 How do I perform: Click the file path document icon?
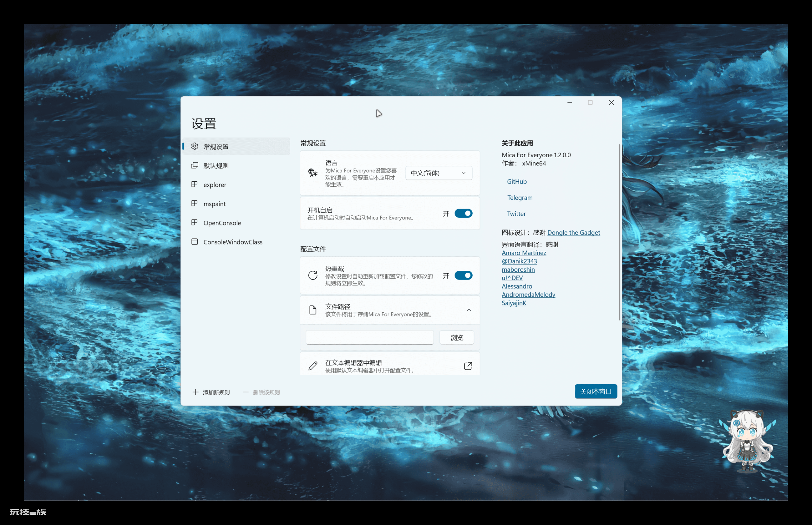pyautogui.click(x=312, y=310)
